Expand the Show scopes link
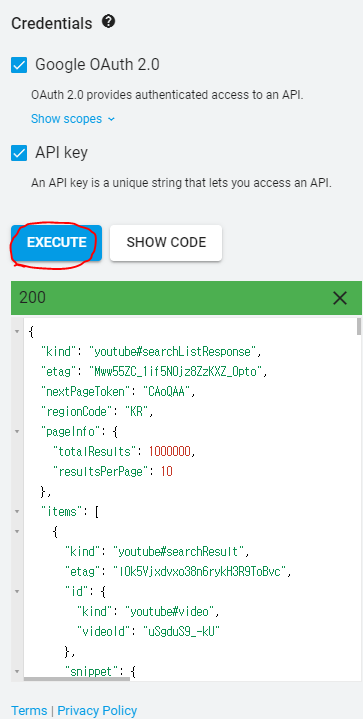This screenshot has width=363, height=719. (73, 119)
